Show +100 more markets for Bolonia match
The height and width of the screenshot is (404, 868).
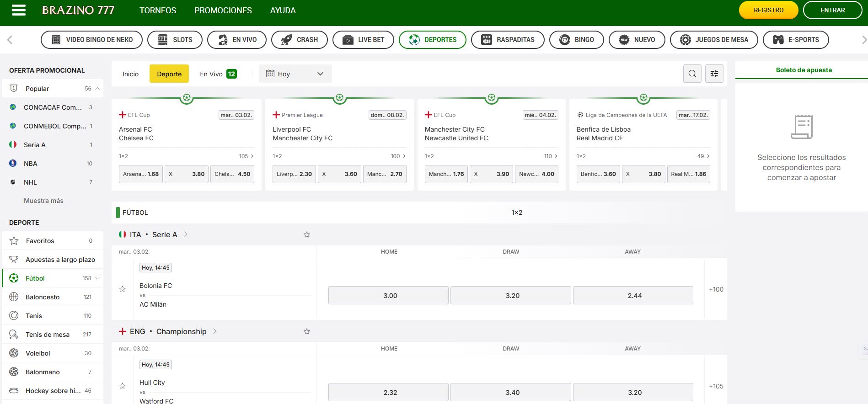point(716,289)
